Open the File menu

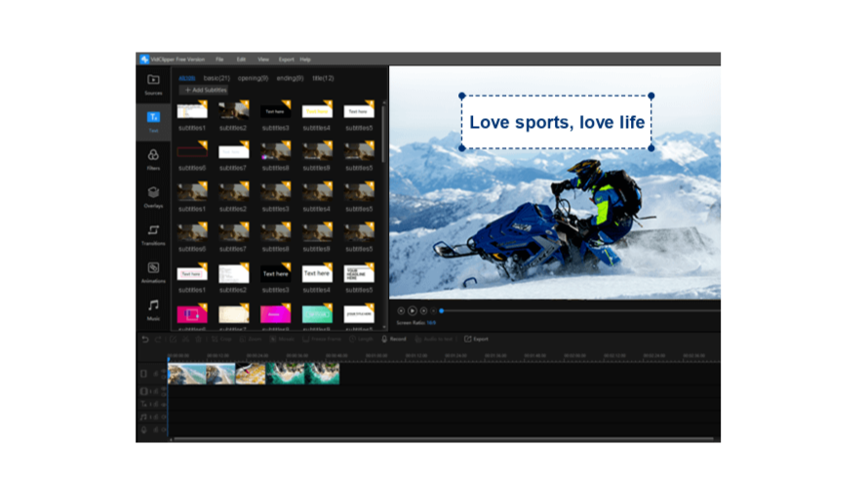pos(219,60)
